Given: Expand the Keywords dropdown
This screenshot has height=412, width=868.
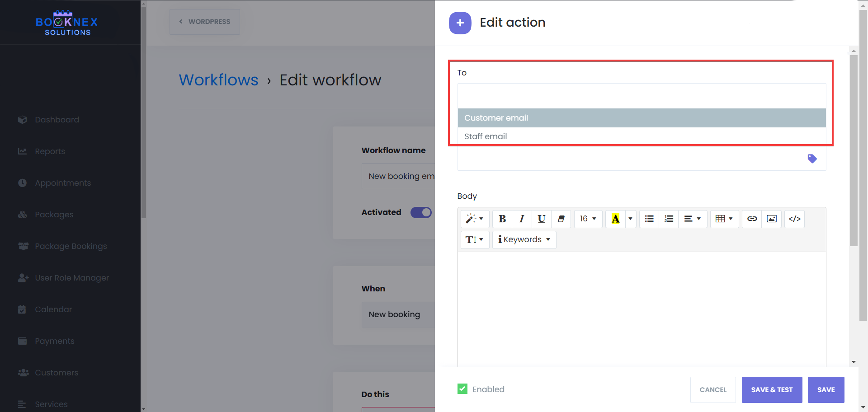Looking at the screenshot, I should point(524,239).
